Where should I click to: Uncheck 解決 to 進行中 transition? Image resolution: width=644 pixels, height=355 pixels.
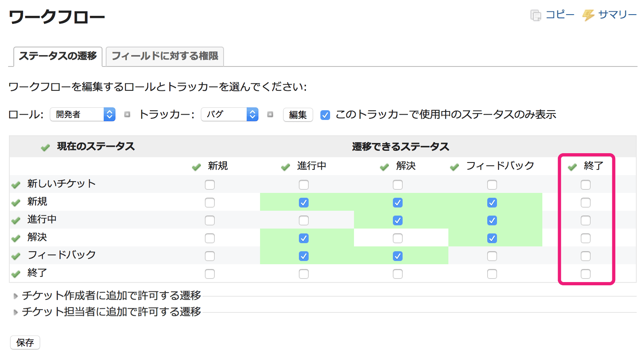[304, 238]
